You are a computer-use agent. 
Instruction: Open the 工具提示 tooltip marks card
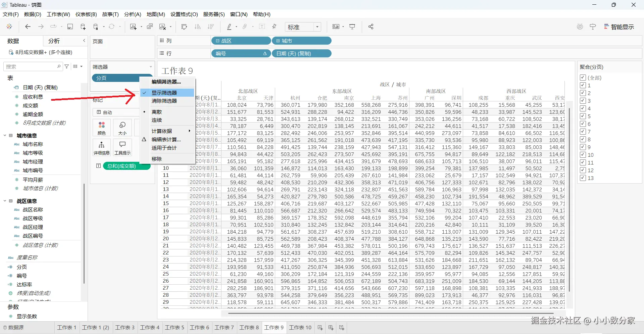(122, 148)
